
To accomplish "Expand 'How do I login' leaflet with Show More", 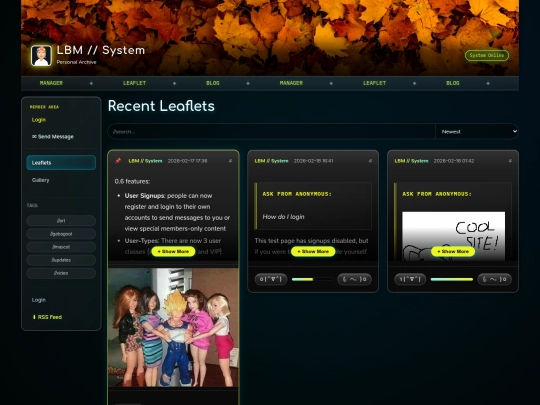I will pyautogui.click(x=313, y=251).
